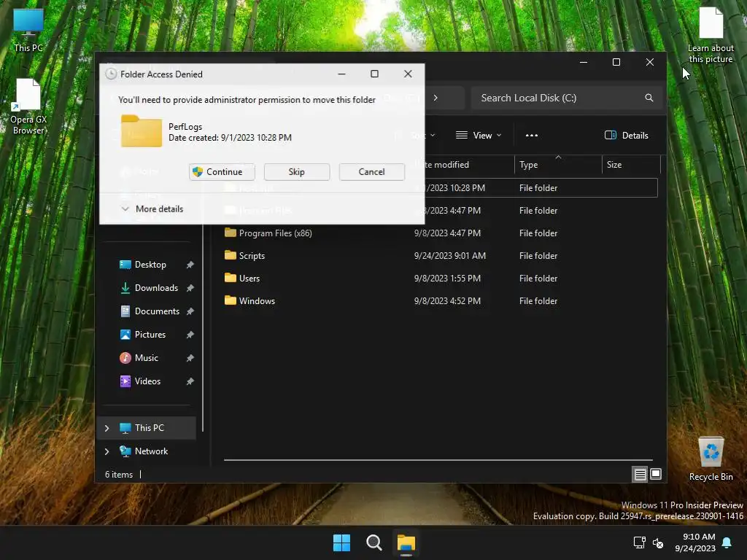
Task: Click the Scripts folder icon
Action: click(x=231, y=255)
